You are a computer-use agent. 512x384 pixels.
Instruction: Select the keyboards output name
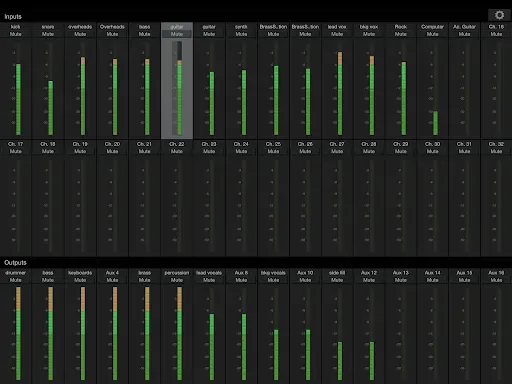(80, 273)
